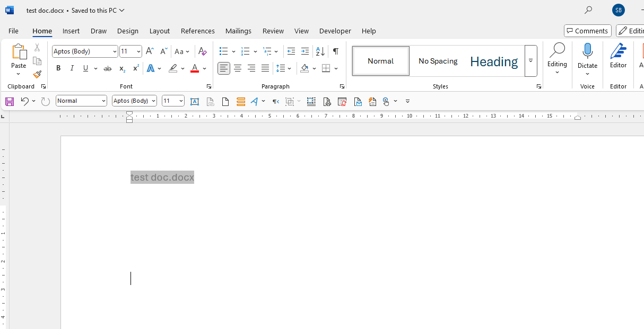Apply superscript formatting
This screenshot has height=329, width=644.
tap(136, 68)
